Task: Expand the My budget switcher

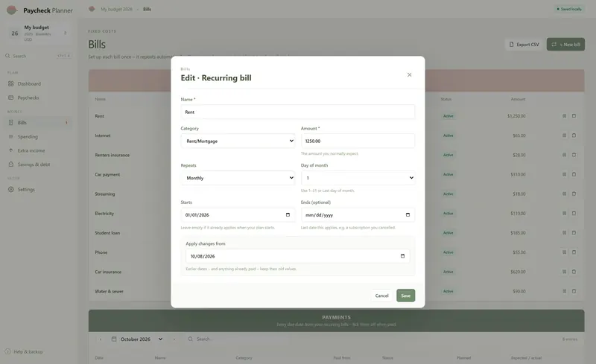Action: click(38, 33)
